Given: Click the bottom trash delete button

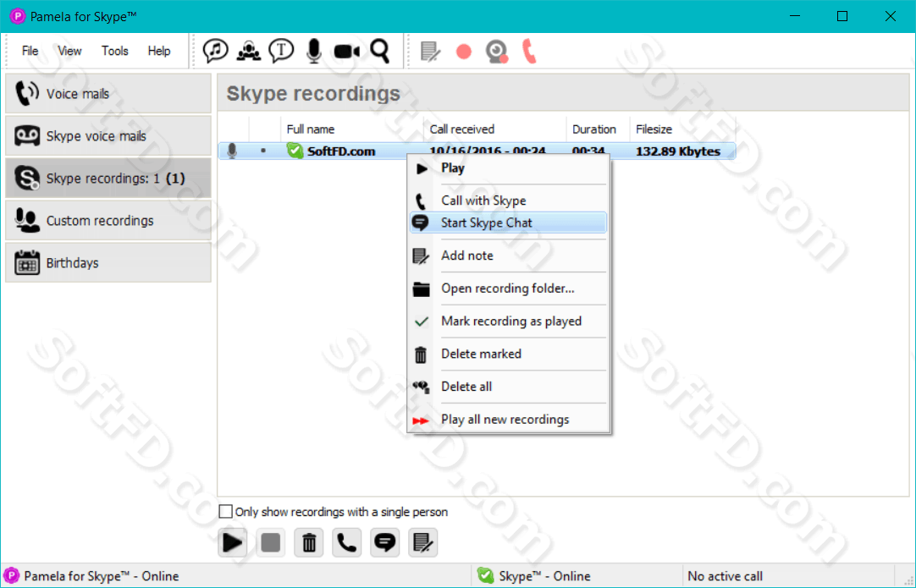Looking at the screenshot, I should (309, 542).
